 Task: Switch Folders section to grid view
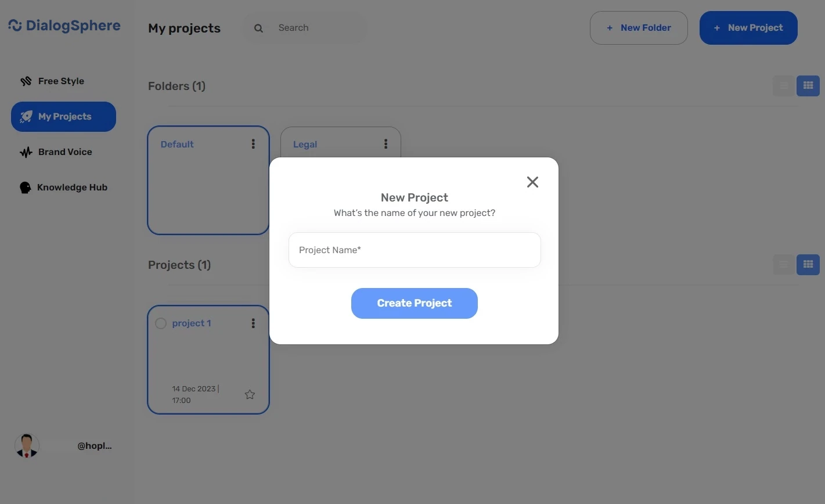pos(808,85)
